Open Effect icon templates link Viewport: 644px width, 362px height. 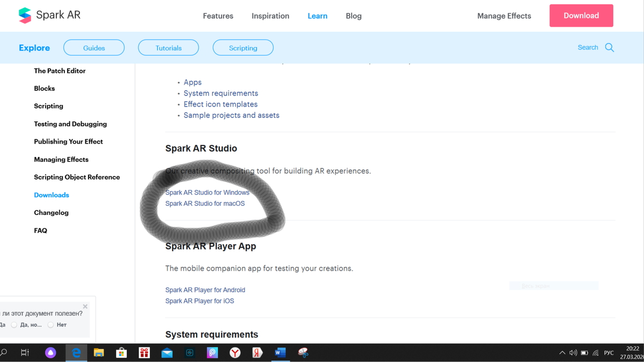[221, 104]
